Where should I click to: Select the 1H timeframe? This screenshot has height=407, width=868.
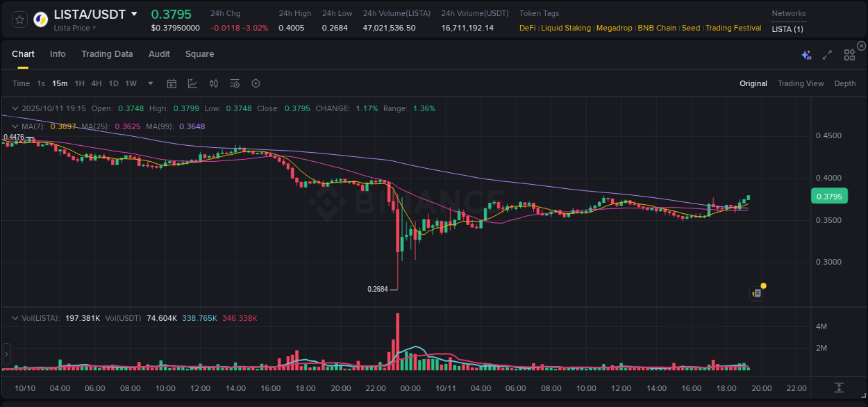78,83
